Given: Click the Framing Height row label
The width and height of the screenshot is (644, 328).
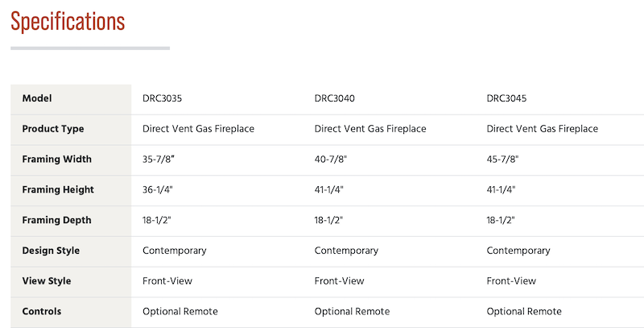Looking at the screenshot, I should pos(58,190).
